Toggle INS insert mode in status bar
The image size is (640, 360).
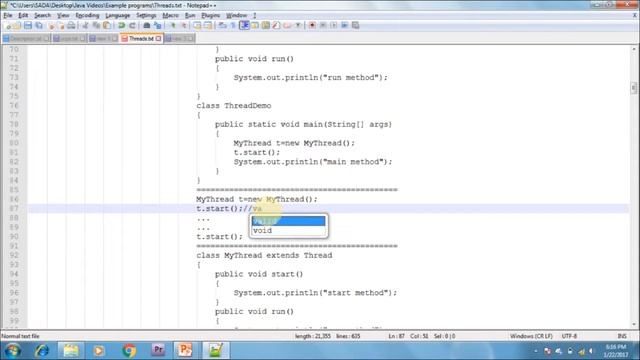coord(622,336)
